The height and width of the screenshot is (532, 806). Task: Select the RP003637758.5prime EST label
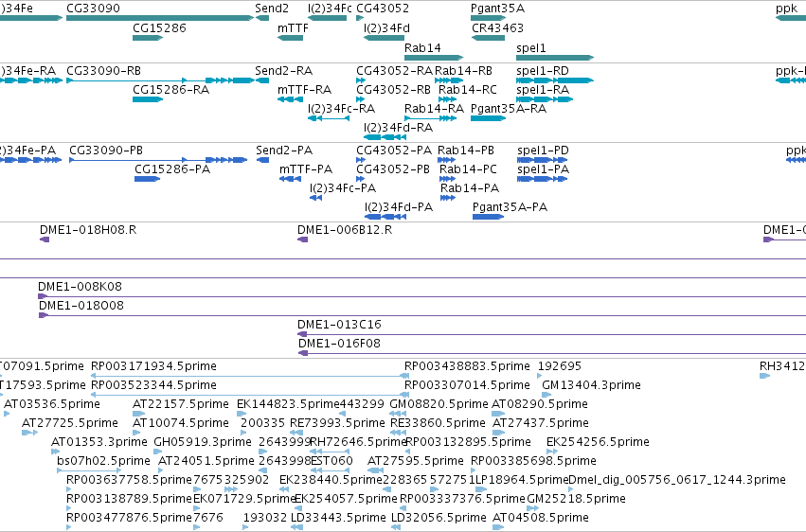(129, 480)
